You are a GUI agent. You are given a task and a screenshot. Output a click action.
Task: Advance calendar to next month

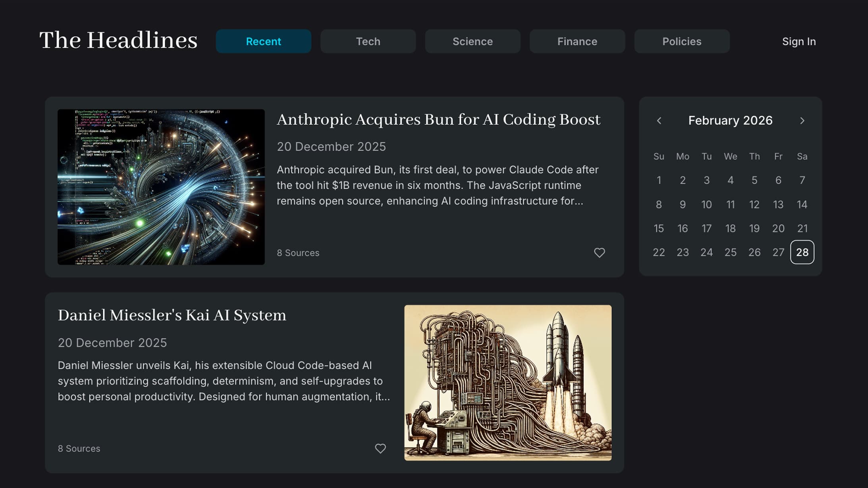[802, 121]
